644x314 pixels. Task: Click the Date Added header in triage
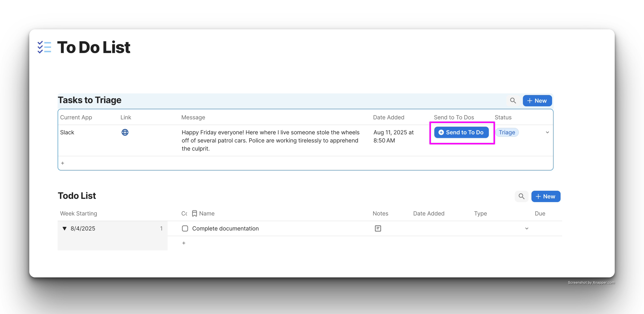click(388, 117)
